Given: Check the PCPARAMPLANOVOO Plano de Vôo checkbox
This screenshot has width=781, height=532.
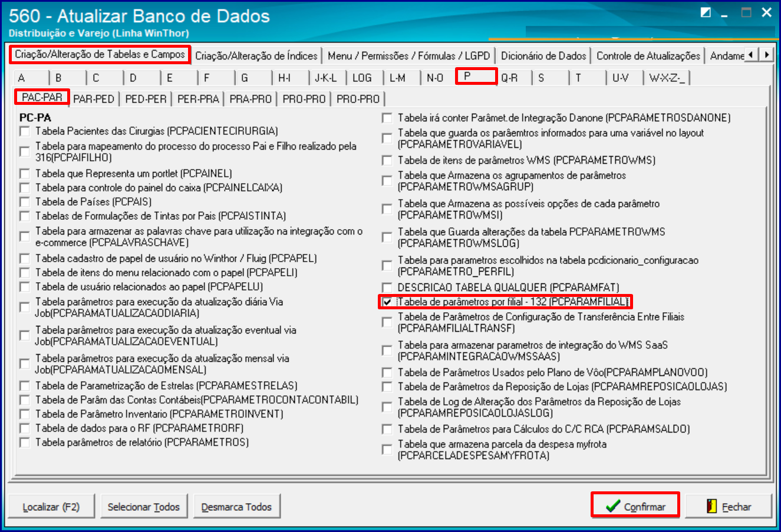Looking at the screenshot, I should [387, 373].
